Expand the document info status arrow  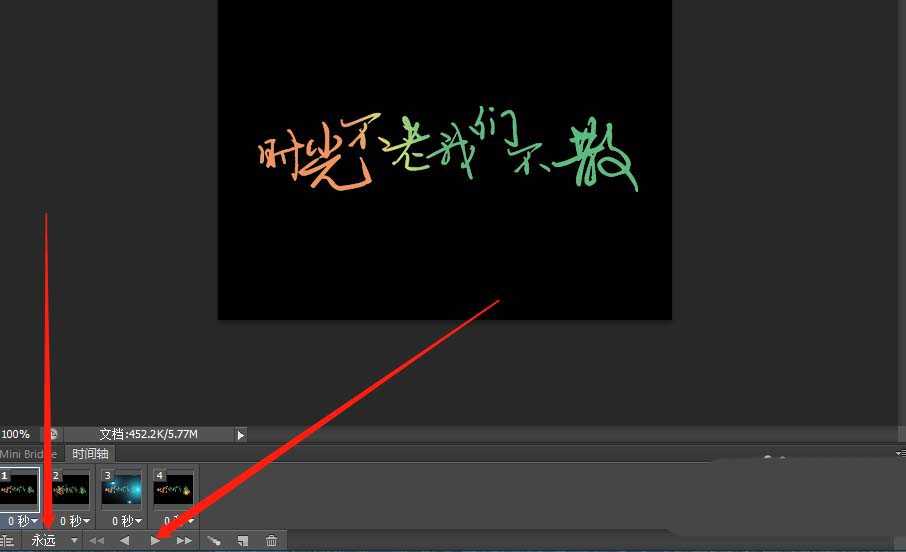click(240, 435)
